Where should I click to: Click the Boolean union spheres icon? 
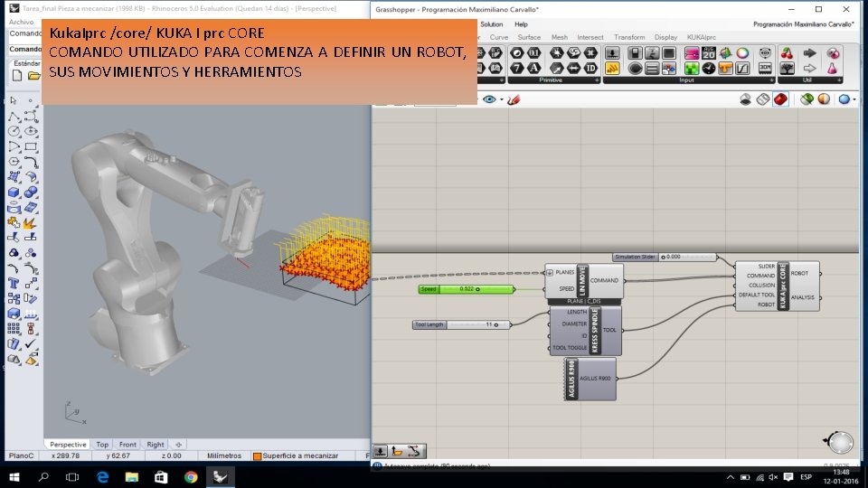pos(31,192)
